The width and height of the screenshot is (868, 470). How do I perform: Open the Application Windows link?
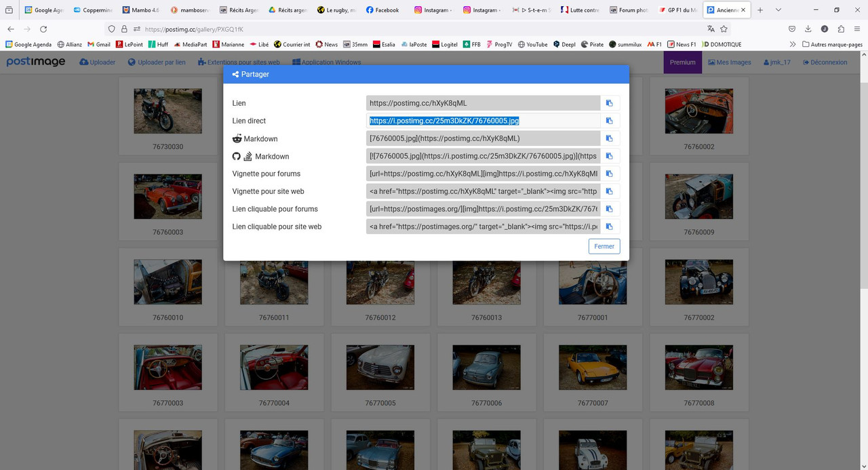pos(326,62)
